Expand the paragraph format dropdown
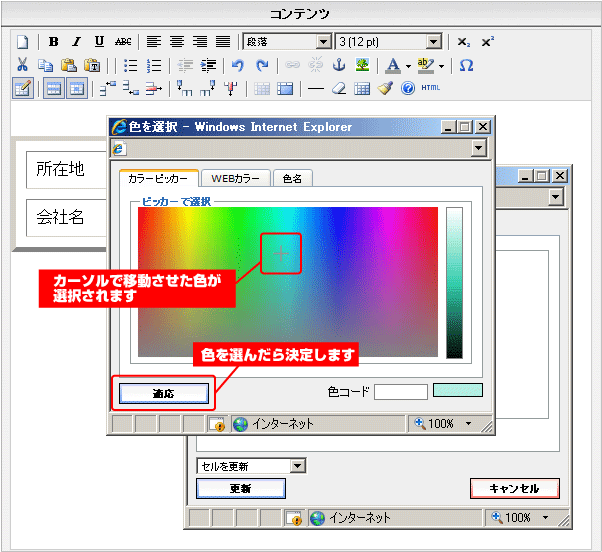The image size is (602, 552). click(x=323, y=41)
